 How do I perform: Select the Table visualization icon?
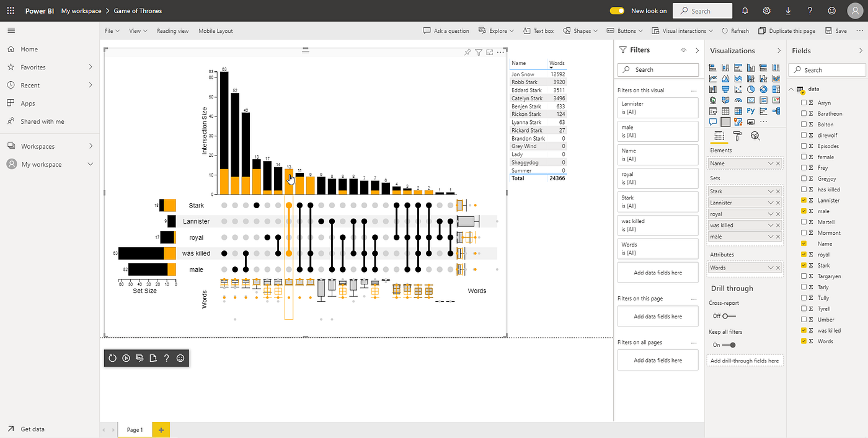tap(725, 110)
